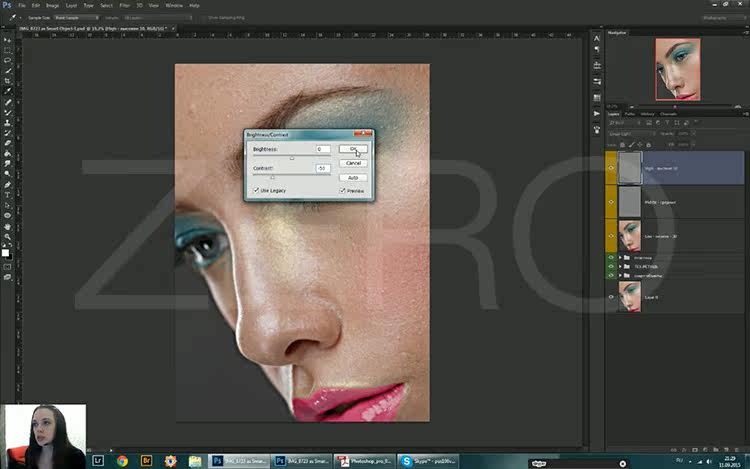Toggle the Use Legacy checkbox
This screenshot has width=750, height=469.
point(256,190)
